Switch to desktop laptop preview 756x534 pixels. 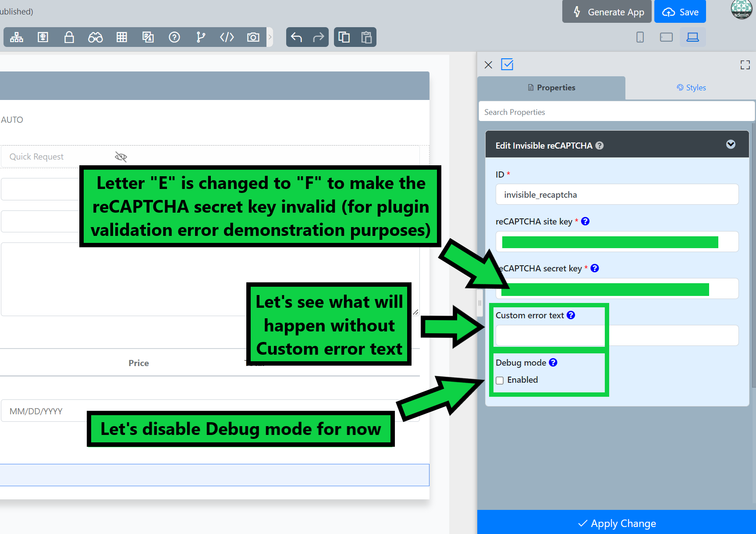point(693,37)
